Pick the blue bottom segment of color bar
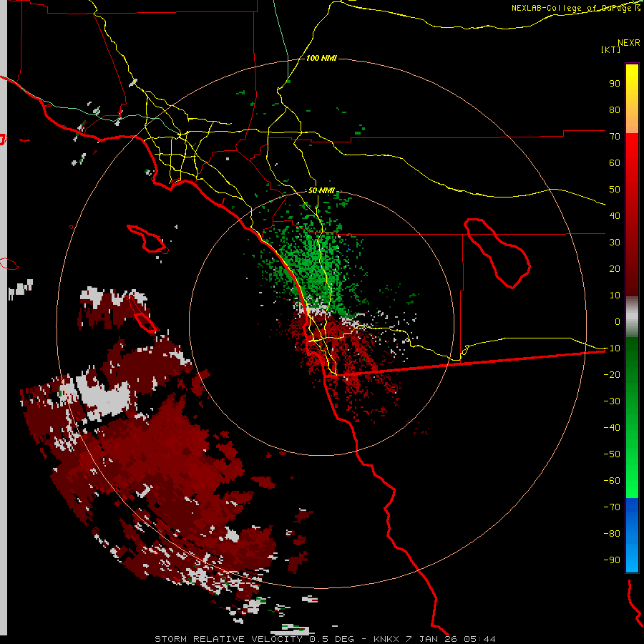The width and height of the screenshot is (644, 644). 632,535
